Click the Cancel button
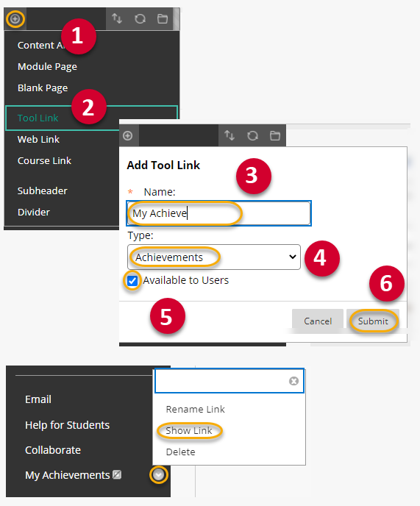The height and width of the screenshot is (506, 420). [x=318, y=321]
